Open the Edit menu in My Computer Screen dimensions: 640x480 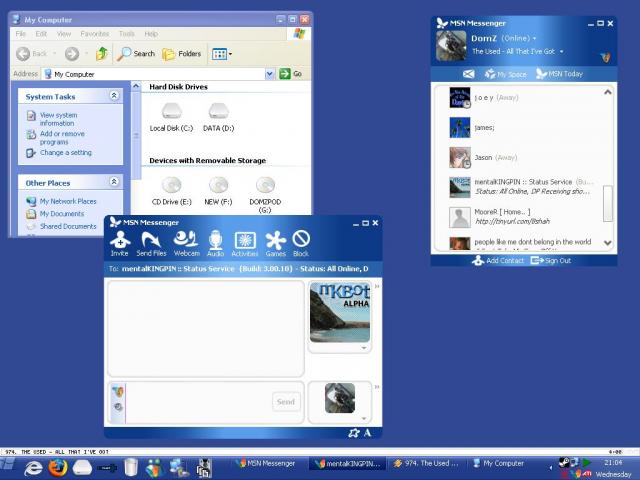[x=41, y=34]
